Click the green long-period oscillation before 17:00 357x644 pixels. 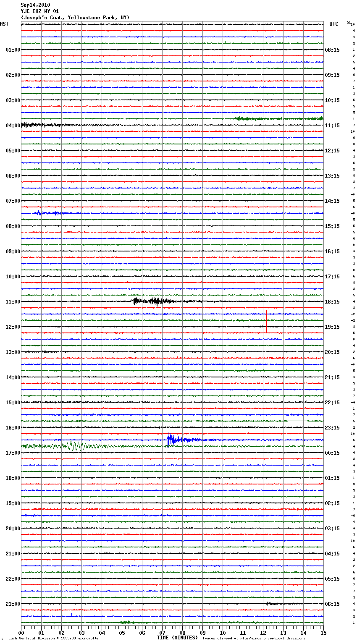click(78, 446)
